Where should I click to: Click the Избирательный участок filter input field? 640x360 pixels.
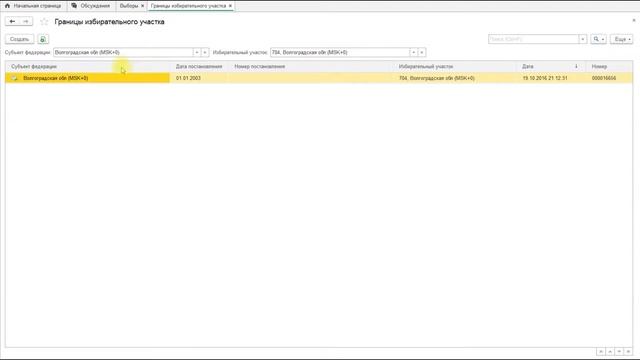(340, 52)
